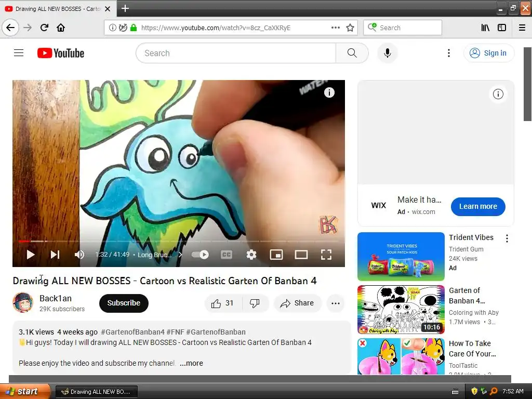Click the magnifier tray icon
The height and width of the screenshot is (399, 532).
pyautogui.click(x=494, y=391)
